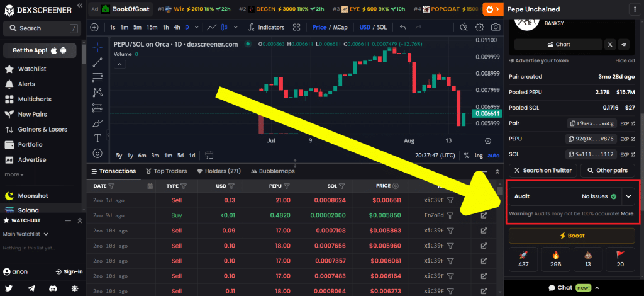The image size is (644, 296).
Task: Open Telegram icon in sidebar footer
Action: click(x=31, y=288)
